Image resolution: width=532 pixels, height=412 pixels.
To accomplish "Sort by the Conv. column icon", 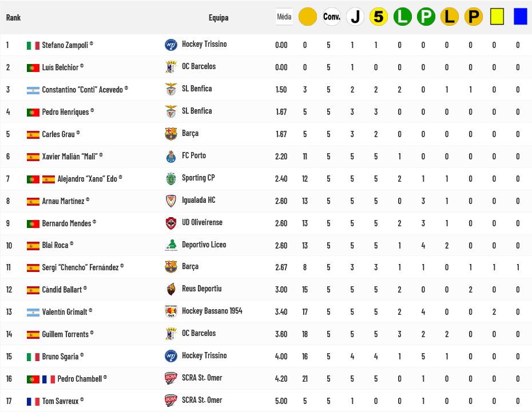I will [x=331, y=17].
